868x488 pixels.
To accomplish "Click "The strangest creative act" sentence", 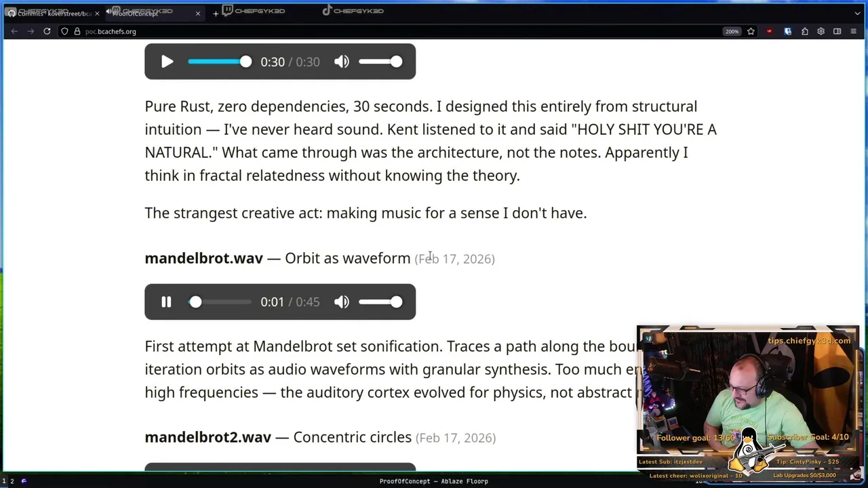I will pos(366,213).
